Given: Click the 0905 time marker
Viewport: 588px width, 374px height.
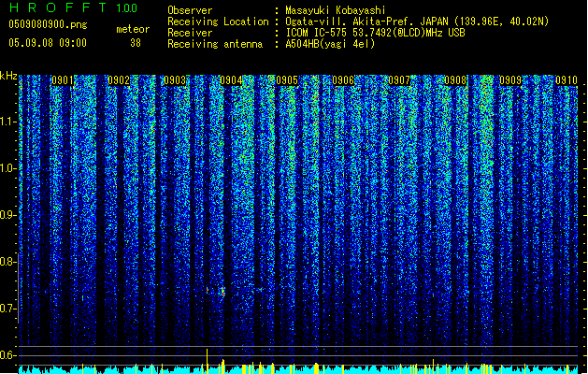Looking at the screenshot, I should [287, 80].
